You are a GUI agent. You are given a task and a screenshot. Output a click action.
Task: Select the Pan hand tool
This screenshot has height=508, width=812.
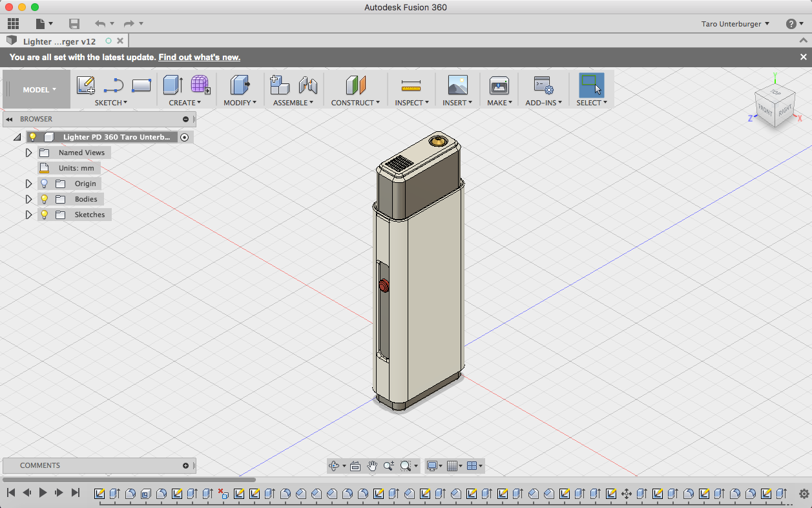(372, 466)
